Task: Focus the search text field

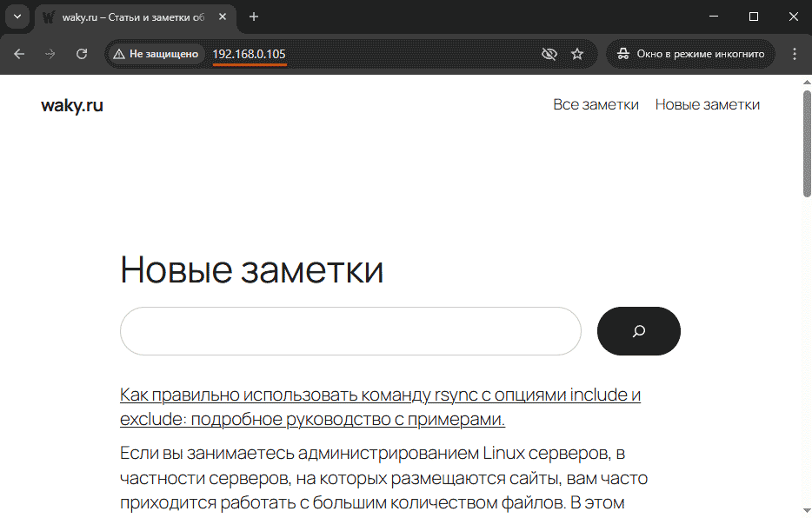Action: click(x=350, y=331)
